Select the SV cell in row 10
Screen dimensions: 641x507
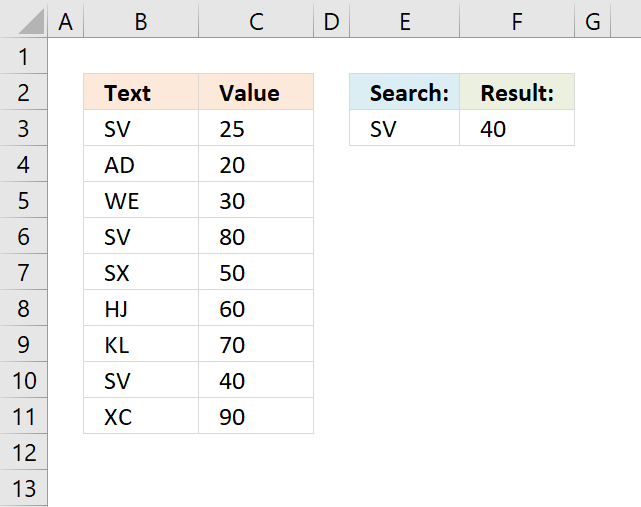(x=141, y=380)
